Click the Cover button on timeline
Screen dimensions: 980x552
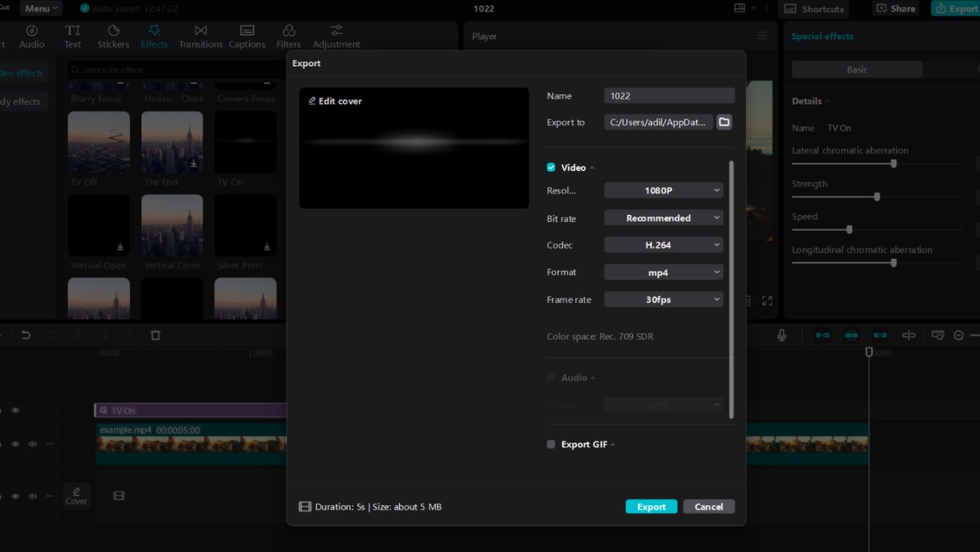click(x=76, y=496)
